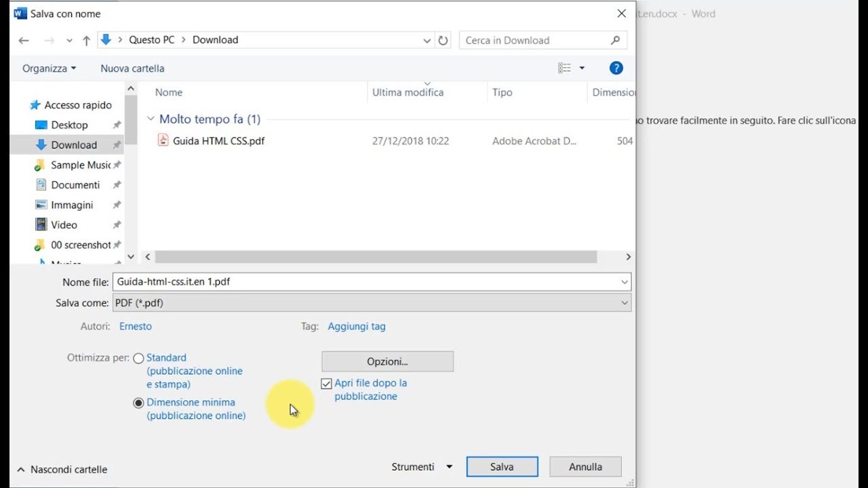Refresh the Download folder view
This screenshot has height=488, width=868.
pyautogui.click(x=443, y=41)
